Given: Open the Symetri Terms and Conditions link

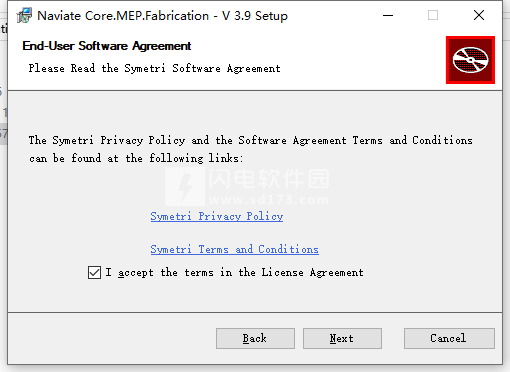Looking at the screenshot, I should (x=234, y=249).
